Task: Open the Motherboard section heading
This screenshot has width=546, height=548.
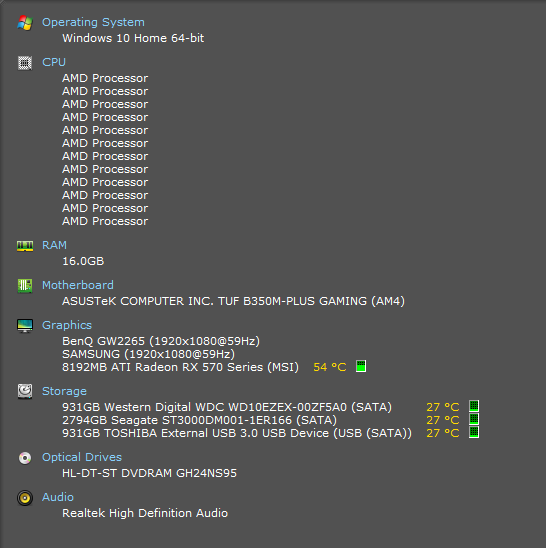Action: [78, 285]
